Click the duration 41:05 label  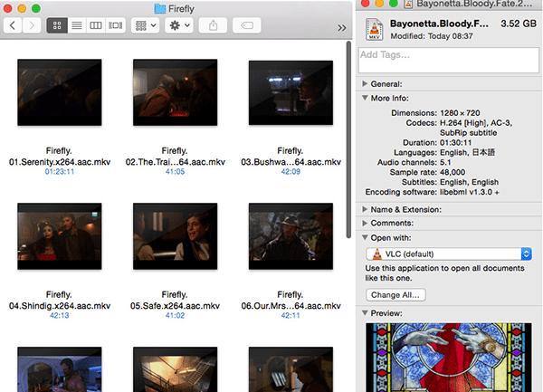pyautogui.click(x=175, y=171)
